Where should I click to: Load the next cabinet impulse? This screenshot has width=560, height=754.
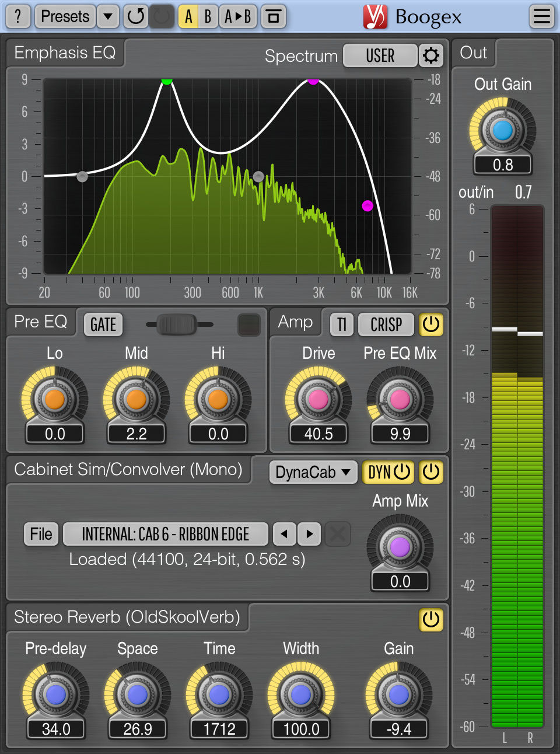tap(309, 533)
